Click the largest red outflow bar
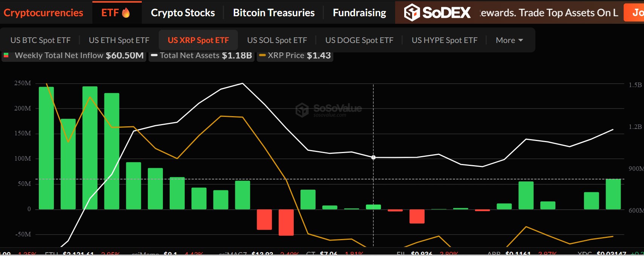This screenshot has height=256, width=644. tap(286, 222)
